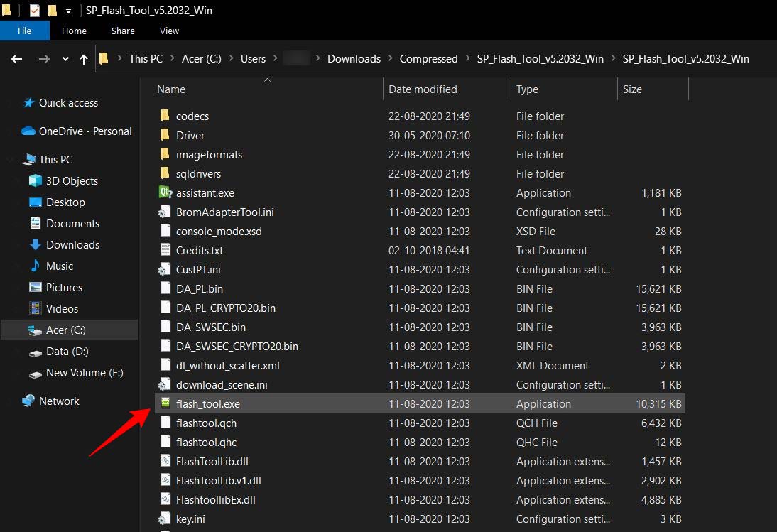Viewport: 777px width, 532px height.
Task: Click the imageformats folder icon
Action: point(165,154)
